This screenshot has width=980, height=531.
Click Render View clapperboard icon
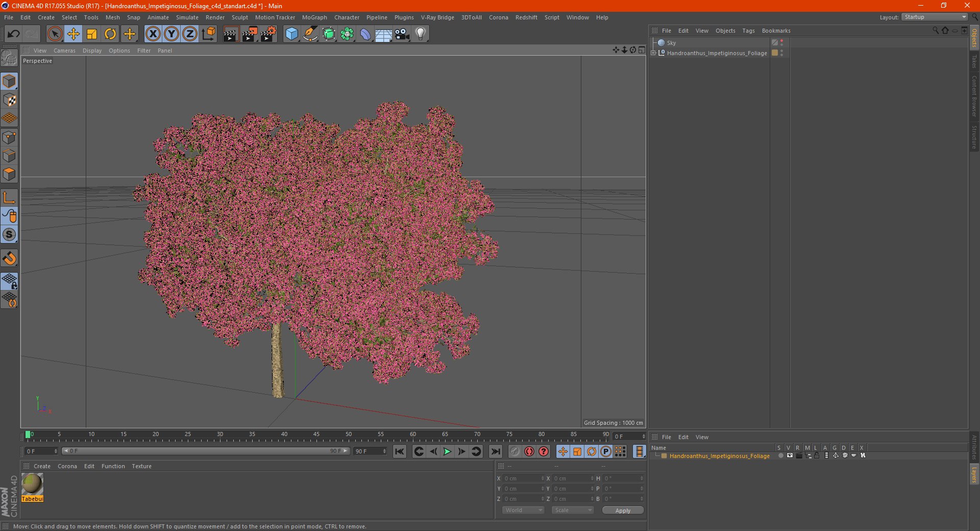231,34
